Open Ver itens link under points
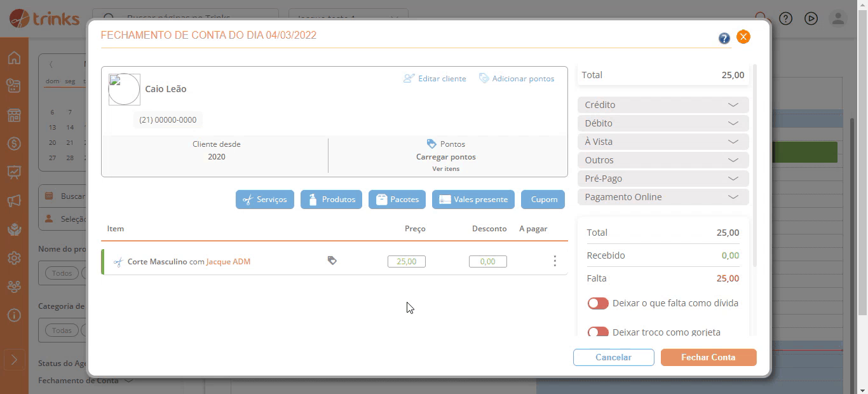This screenshot has height=394, width=868. [446, 168]
